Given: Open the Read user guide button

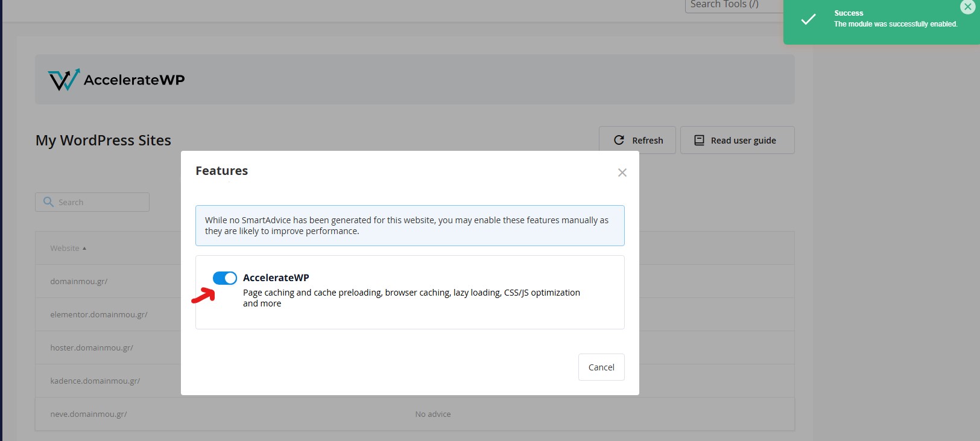Looking at the screenshot, I should pos(737,140).
